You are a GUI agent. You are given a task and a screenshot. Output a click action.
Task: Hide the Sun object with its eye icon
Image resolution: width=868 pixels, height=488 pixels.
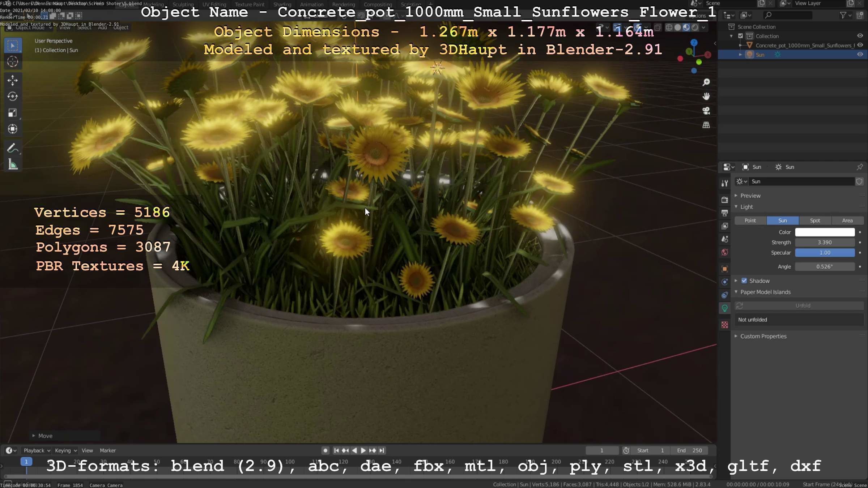(860, 55)
